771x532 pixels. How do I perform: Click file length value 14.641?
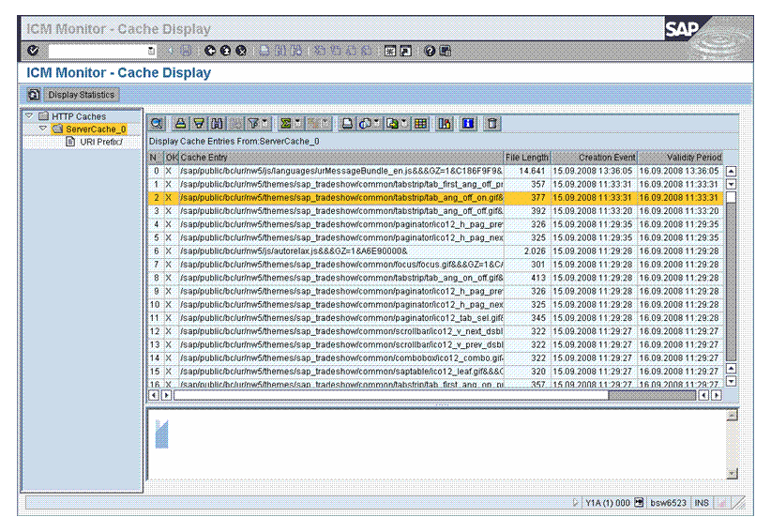coord(533,171)
